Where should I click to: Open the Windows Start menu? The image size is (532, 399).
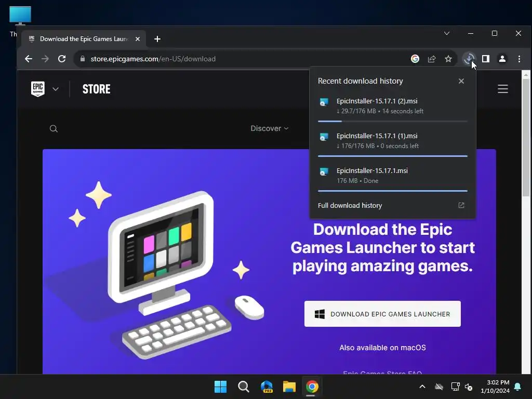click(220, 387)
